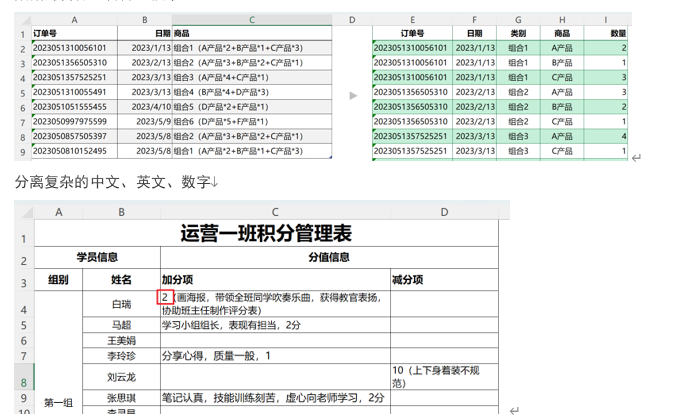Screen dimensions: 690x419
Task: Select the name cell 张思琪
Action: [x=121, y=398]
